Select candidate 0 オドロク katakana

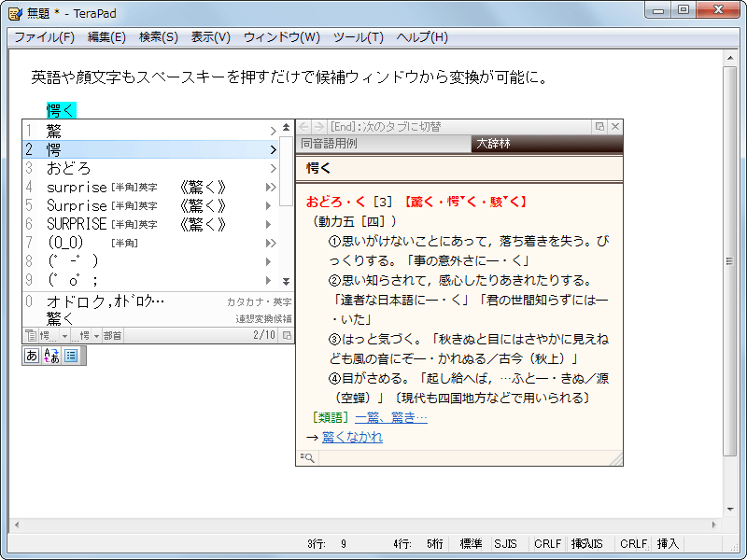tap(158, 301)
